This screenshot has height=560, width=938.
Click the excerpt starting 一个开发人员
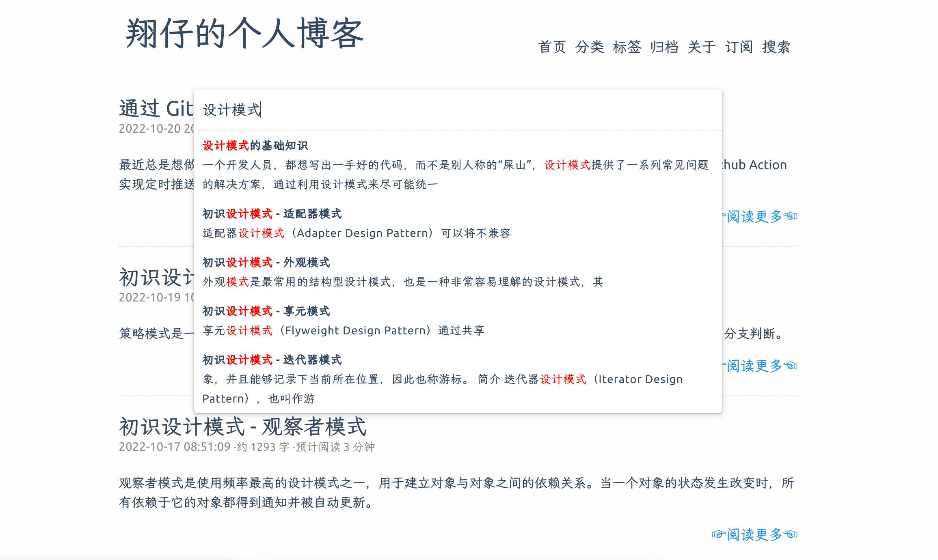pyautogui.click(x=456, y=175)
